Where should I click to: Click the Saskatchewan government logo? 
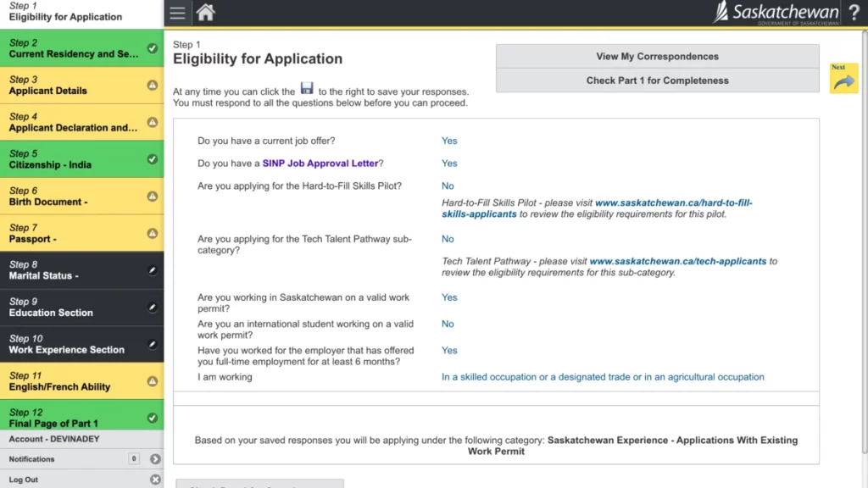[776, 12]
